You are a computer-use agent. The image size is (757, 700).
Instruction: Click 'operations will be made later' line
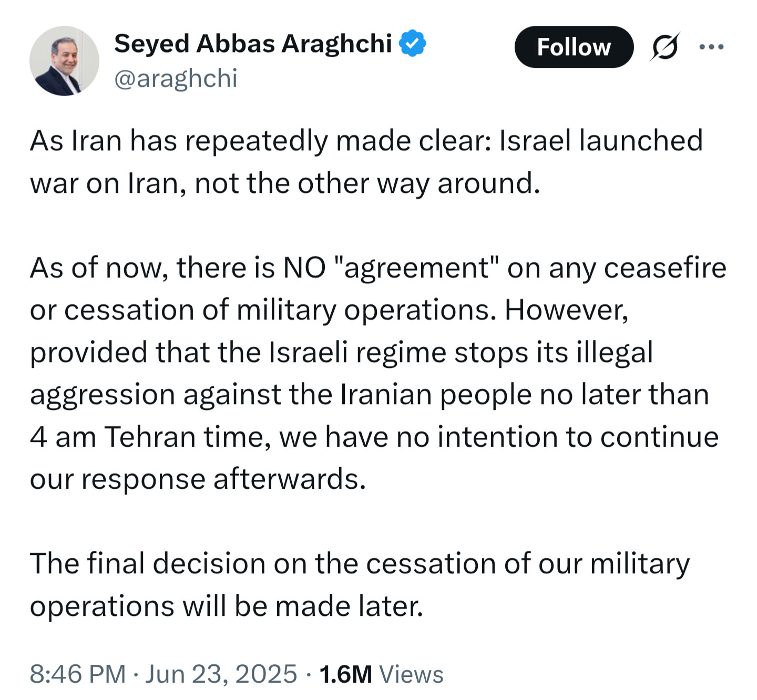click(227, 606)
